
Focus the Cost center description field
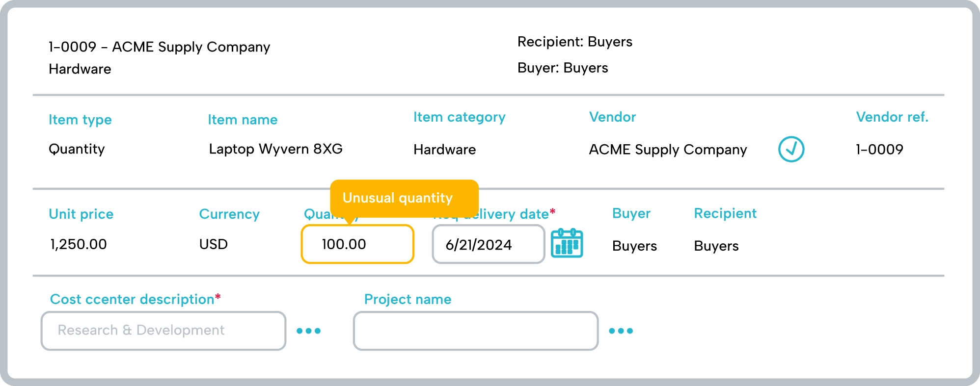(163, 331)
